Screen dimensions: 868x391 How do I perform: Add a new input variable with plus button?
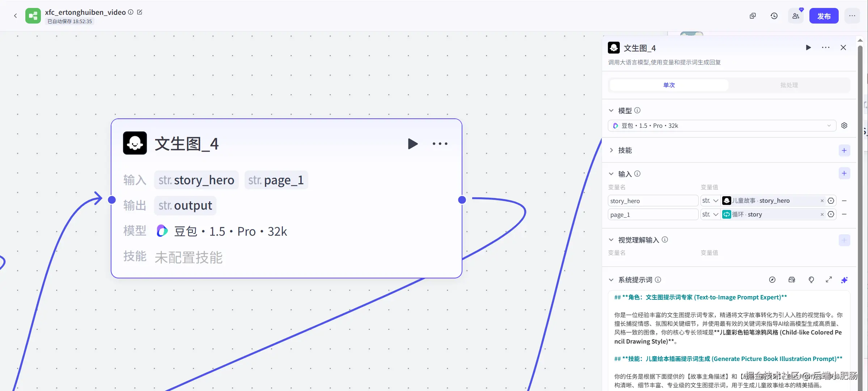pos(844,173)
